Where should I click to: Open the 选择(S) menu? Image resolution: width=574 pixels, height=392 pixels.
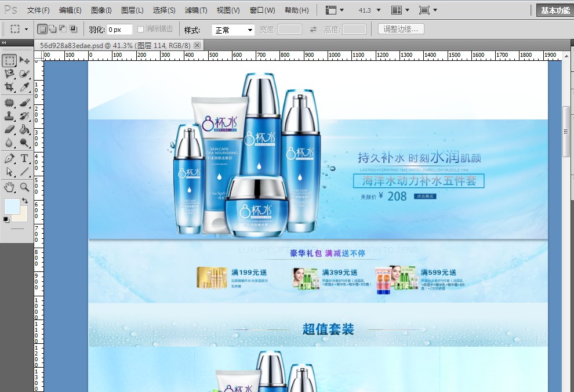(164, 10)
